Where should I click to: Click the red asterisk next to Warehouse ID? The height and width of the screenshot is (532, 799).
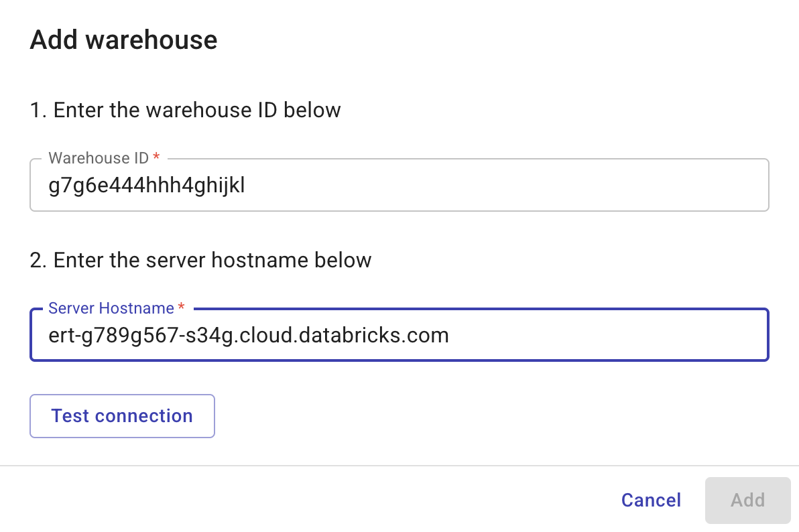pyautogui.click(x=156, y=158)
